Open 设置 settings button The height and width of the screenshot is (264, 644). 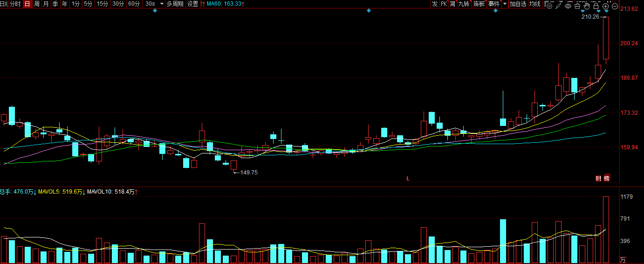click(x=192, y=4)
